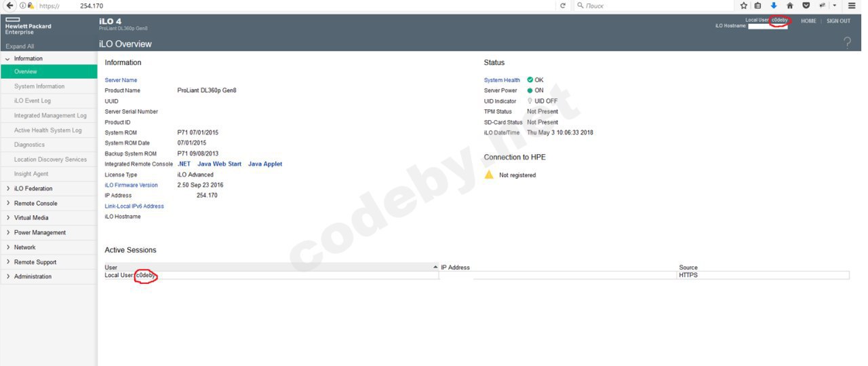Collapse the Information tree section
The width and height of the screenshot is (868, 366).
(7, 58)
